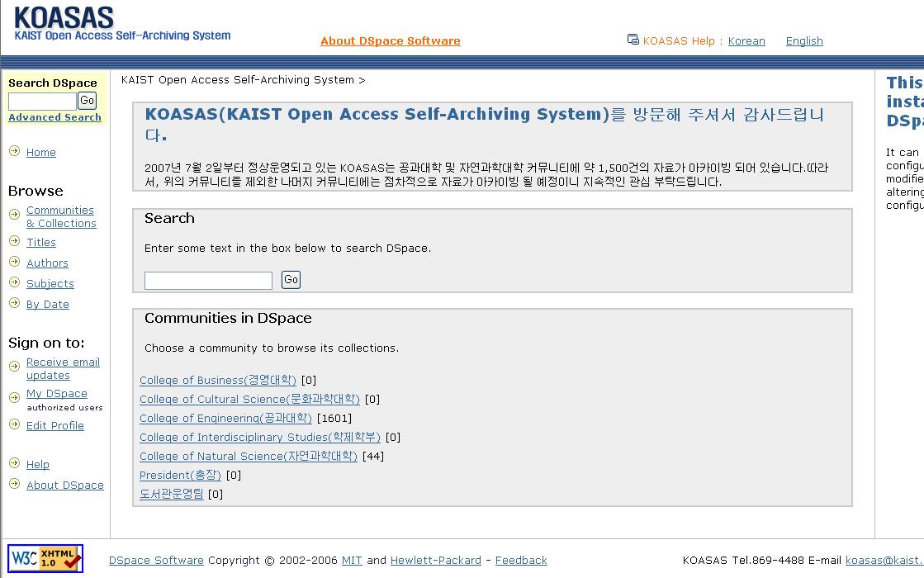Click the bullet icon beside About DSpace

click(15, 484)
